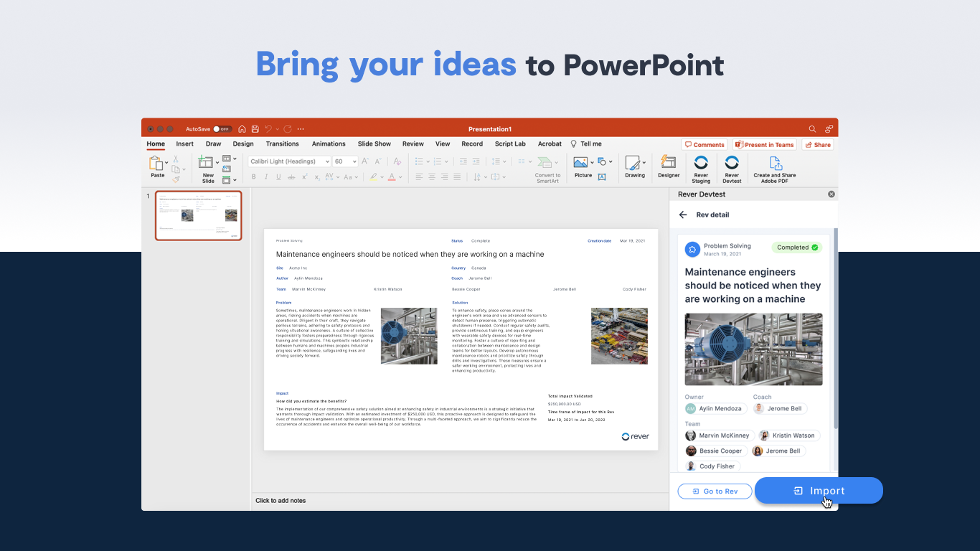Click the search magnifier in title bar

coord(813,129)
